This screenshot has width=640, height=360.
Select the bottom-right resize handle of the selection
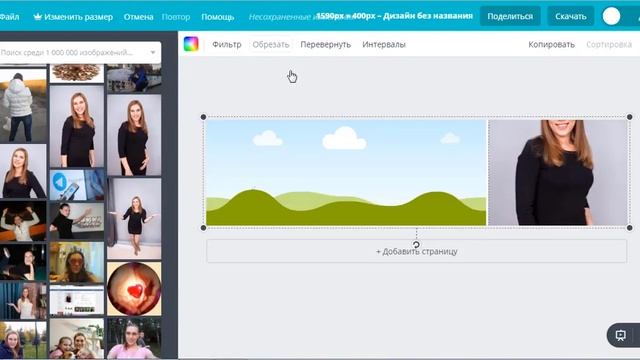click(x=629, y=228)
